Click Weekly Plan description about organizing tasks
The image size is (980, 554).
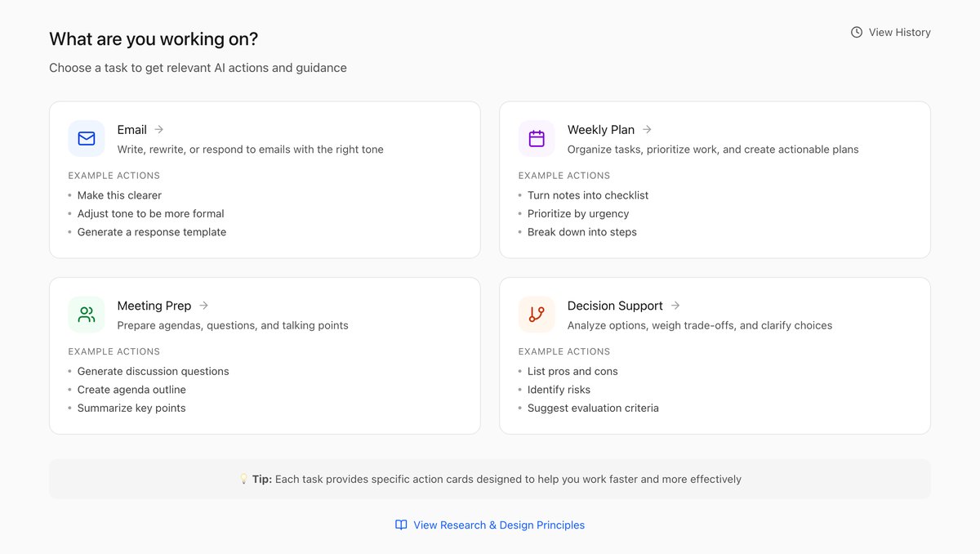click(713, 150)
